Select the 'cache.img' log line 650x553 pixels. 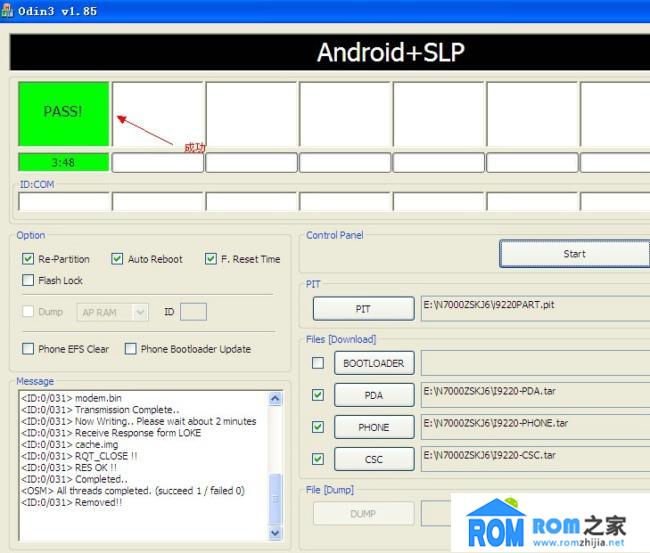pyautogui.click(x=70, y=444)
